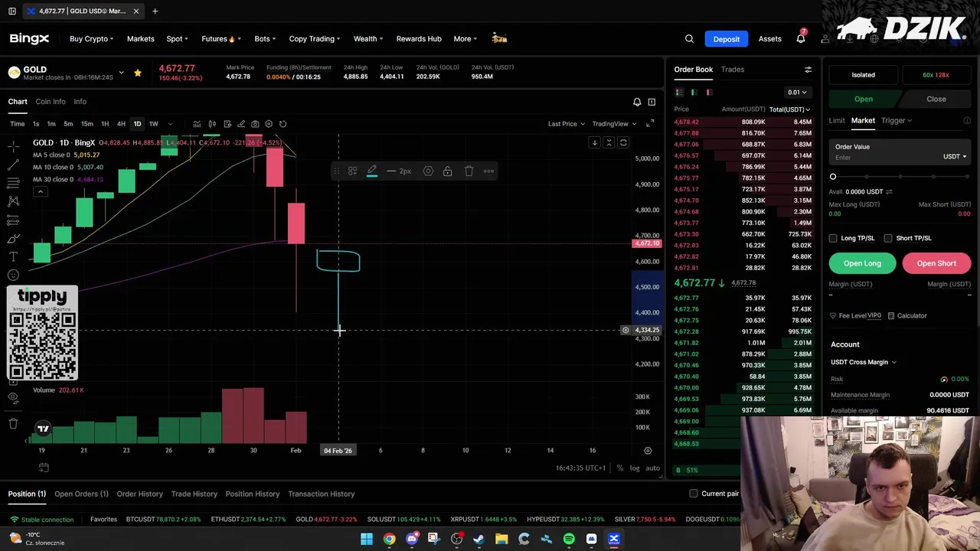The width and height of the screenshot is (980, 551).
Task: Lock the selected drawing
Action: [x=448, y=171]
